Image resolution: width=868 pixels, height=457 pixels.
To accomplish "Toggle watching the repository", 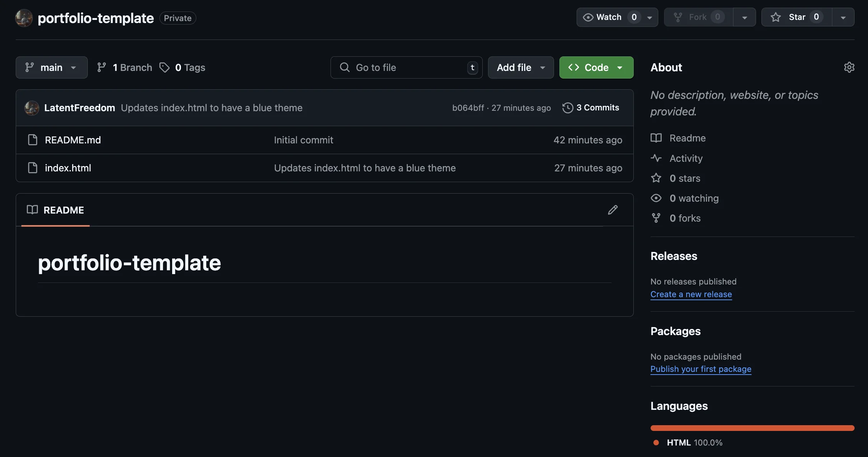I will coord(608,17).
